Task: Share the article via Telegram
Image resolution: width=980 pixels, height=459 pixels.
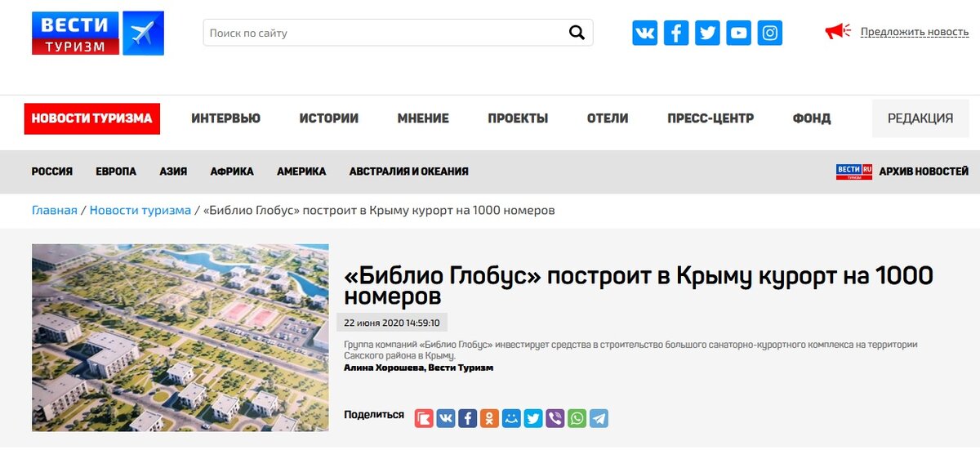Action: pos(599,418)
